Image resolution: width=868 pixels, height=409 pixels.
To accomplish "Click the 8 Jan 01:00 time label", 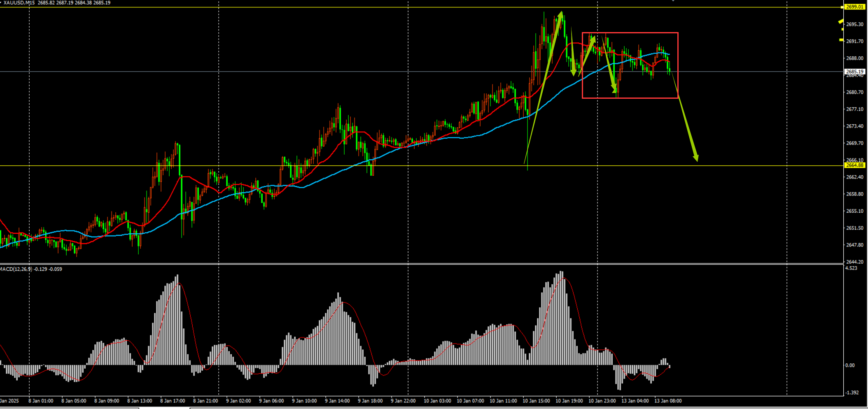I will [x=41, y=401].
